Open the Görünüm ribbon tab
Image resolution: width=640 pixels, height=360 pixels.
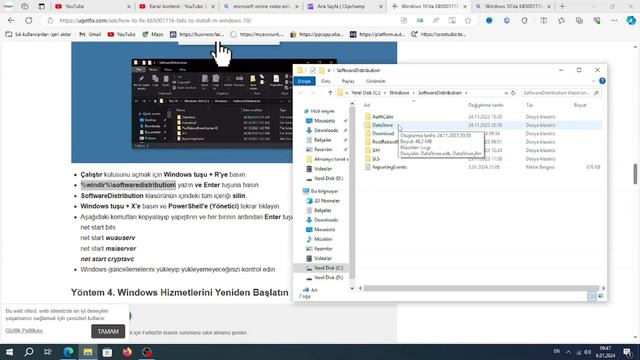(376, 81)
